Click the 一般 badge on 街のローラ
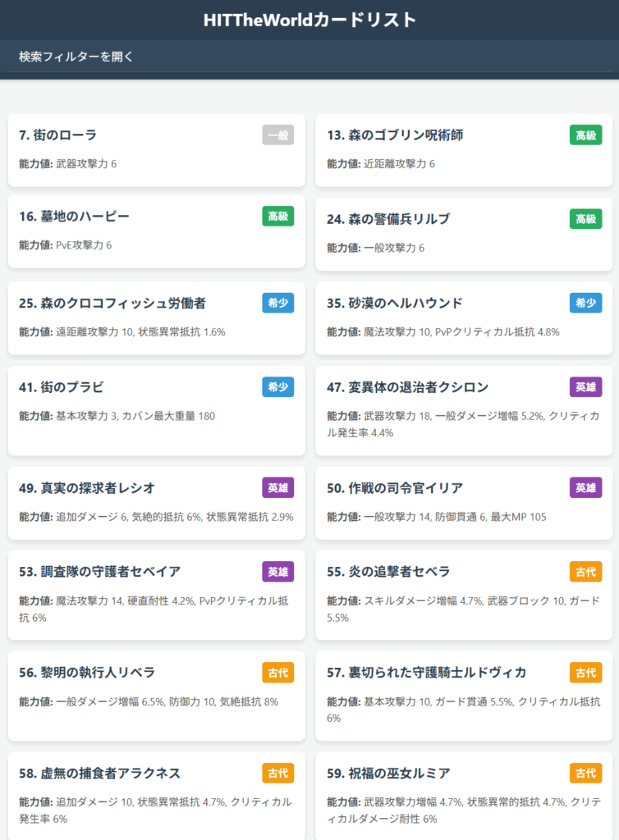619x840 pixels. click(x=278, y=135)
